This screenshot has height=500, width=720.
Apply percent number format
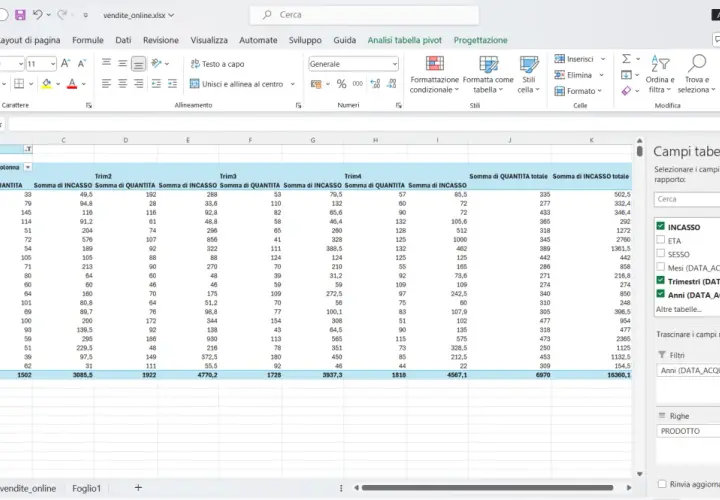click(341, 84)
